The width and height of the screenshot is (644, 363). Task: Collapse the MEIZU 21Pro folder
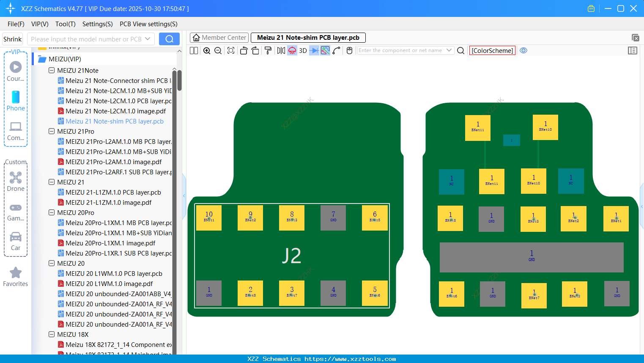pos(52,132)
